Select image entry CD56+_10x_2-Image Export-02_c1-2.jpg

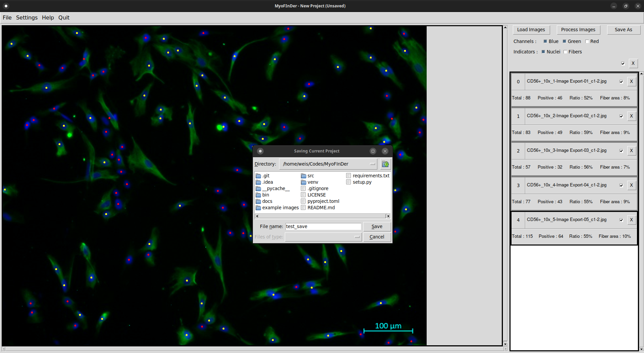pyautogui.click(x=567, y=116)
